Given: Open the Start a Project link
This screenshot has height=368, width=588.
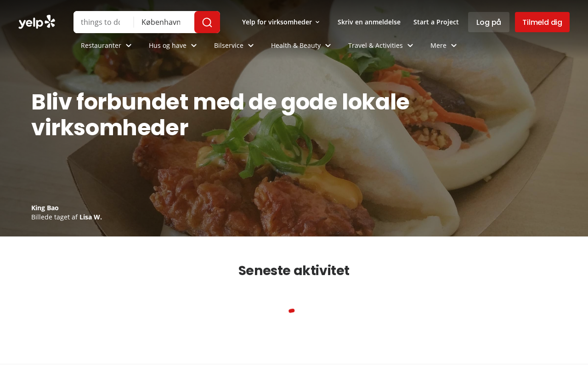Looking at the screenshot, I should click(x=436, y=22).
